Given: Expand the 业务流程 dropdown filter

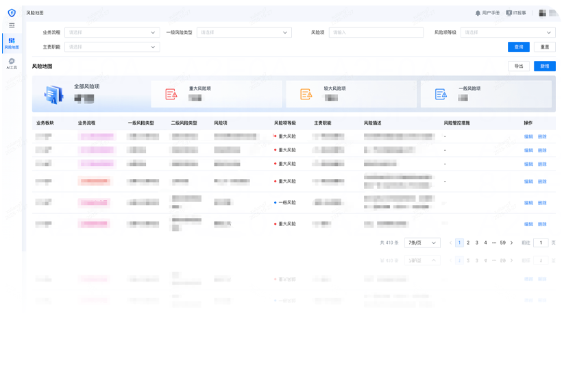Looking at the screenshot, I should pos(112,32).
